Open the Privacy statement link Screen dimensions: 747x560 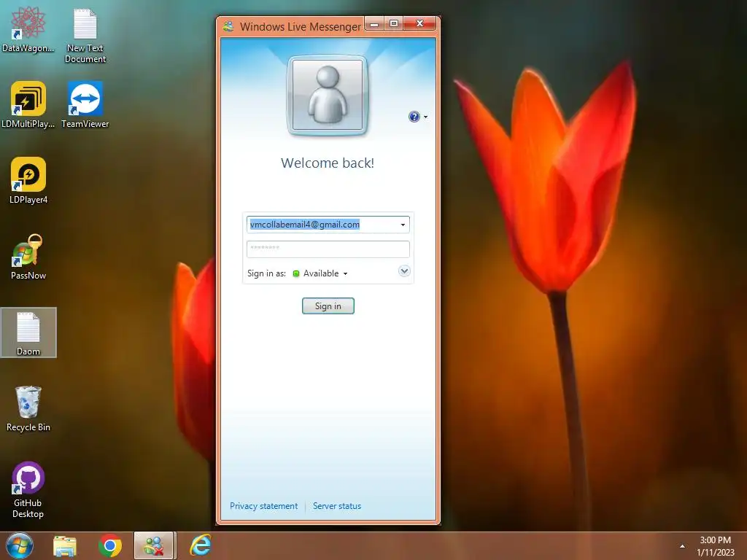tap(263, 506)
